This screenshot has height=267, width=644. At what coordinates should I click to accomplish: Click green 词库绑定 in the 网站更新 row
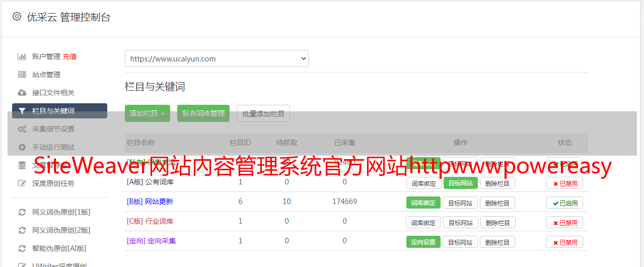(x=423, y=203)
